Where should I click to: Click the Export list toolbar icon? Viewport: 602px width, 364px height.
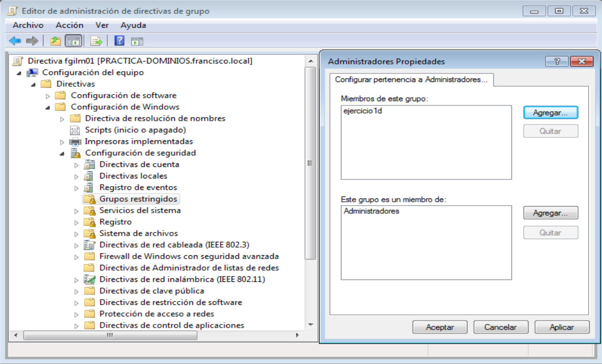pos(96,41)
